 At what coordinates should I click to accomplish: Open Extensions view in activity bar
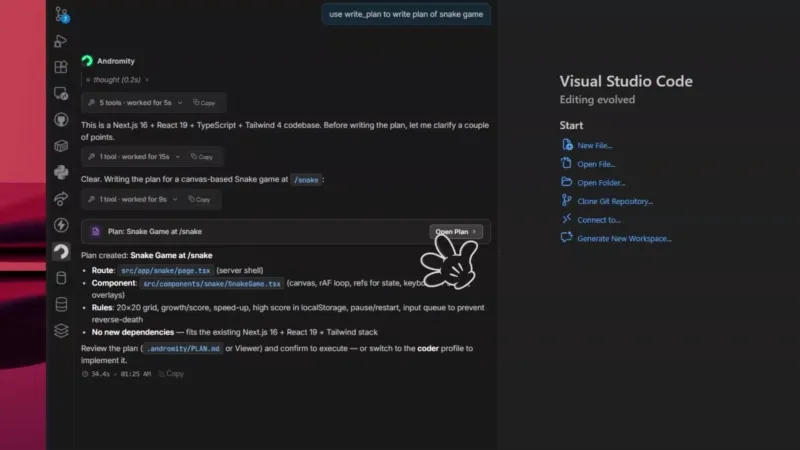point(61,67)
